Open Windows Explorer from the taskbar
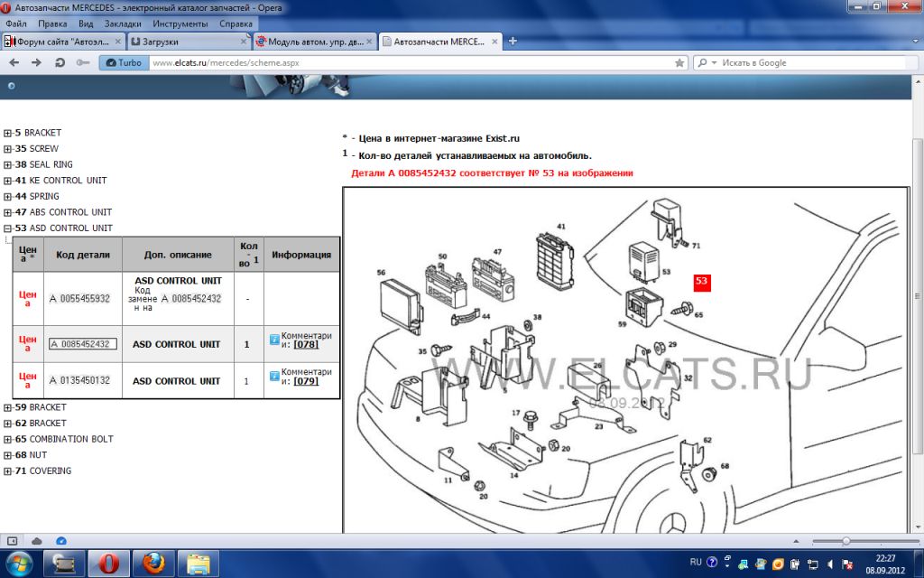 click(x=199, y=564)
